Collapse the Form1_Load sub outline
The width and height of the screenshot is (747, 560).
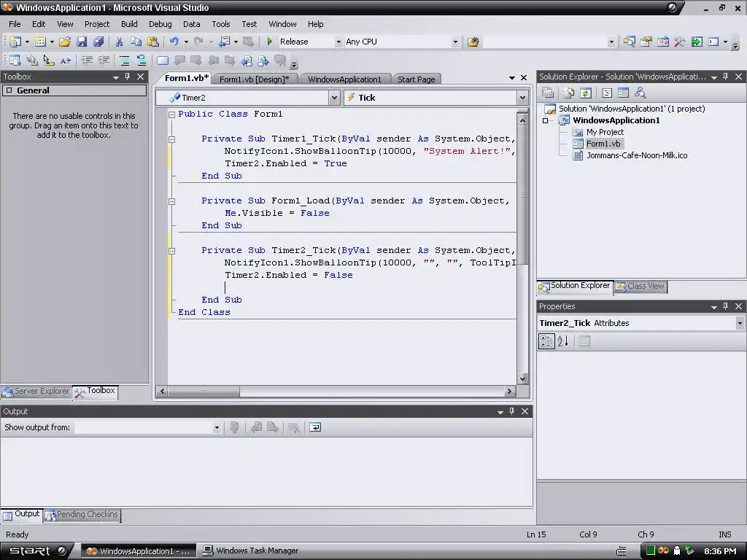(x=171, y=201)
